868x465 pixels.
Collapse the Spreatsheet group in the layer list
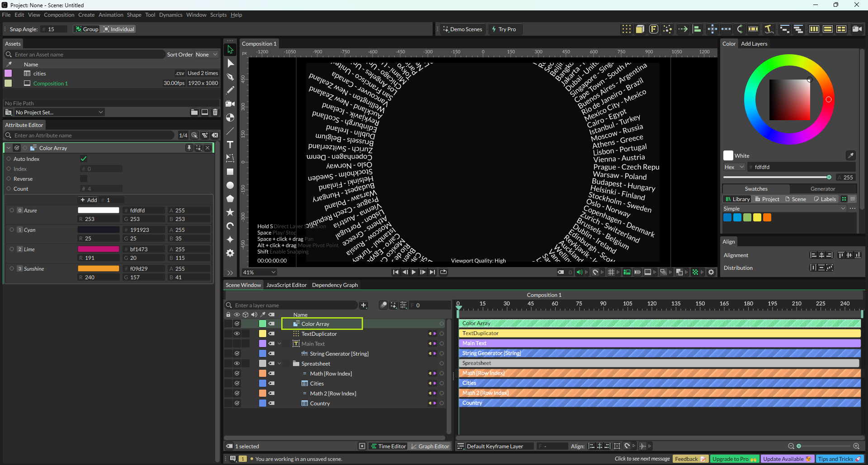tap(279, 364)
